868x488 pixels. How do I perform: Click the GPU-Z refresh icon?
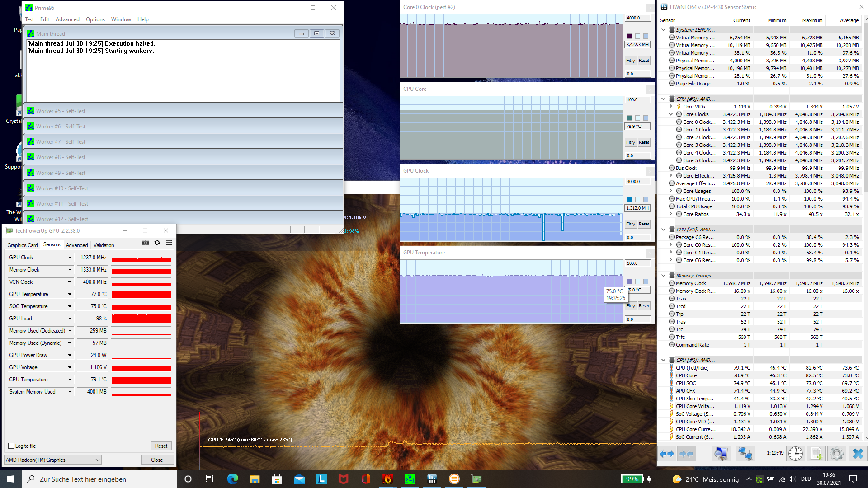157,243
